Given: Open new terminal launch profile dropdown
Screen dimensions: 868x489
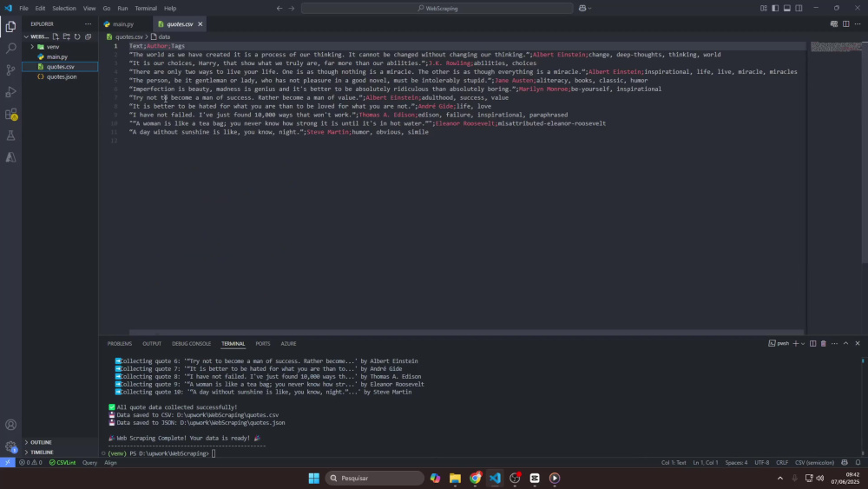Looking at the screenshot, I should pyautogui.click(x=803, y=343).
